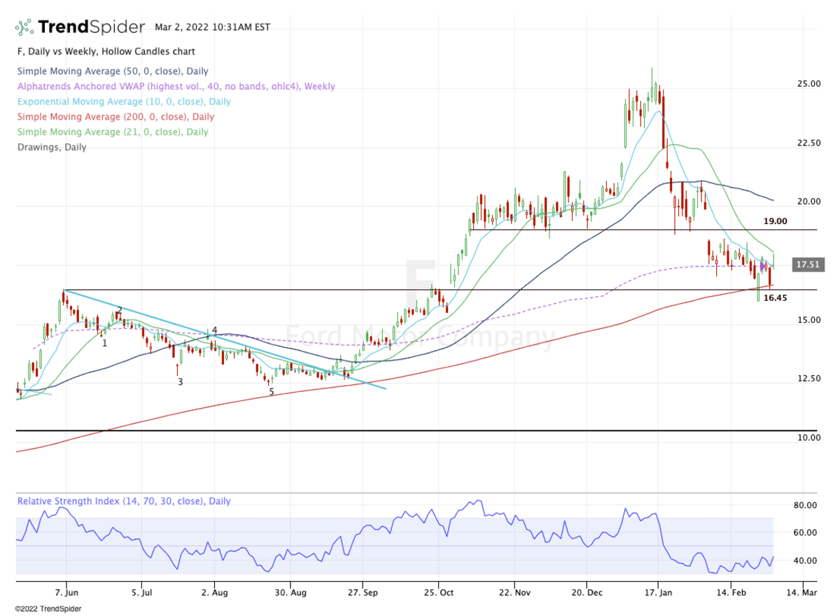Select the Simple Moving Average 50 legend
This screenshot has height=616, width=840.
pyautogui.click(x=113, y=71)
